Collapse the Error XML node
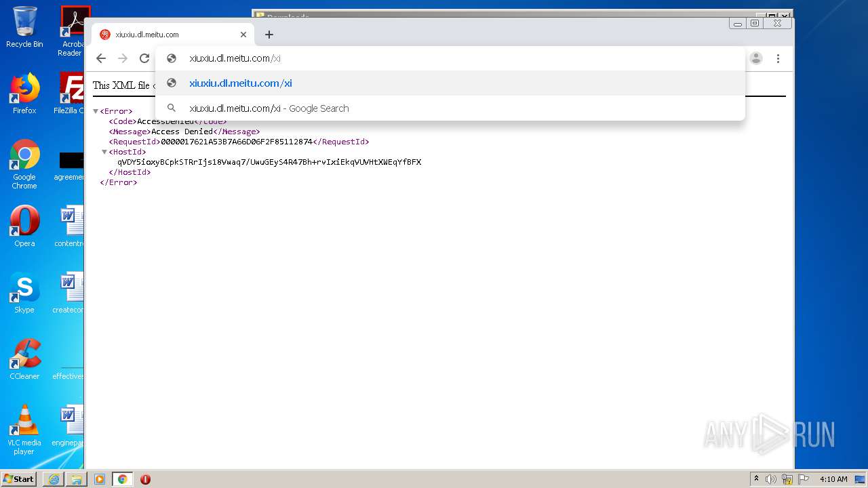 coord(96,111)
